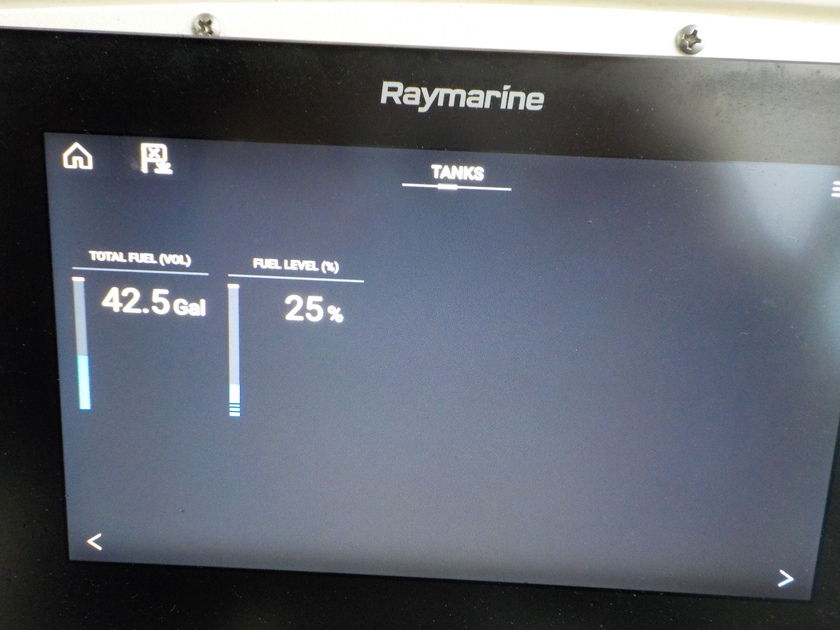Tap the % unit symbol beside 25
Viewport: 840px width, 630px height.
pos(336,314)
